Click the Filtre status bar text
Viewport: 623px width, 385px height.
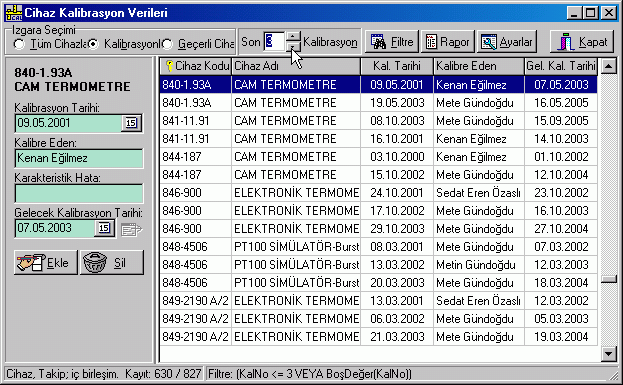click(x=310, y=374)
